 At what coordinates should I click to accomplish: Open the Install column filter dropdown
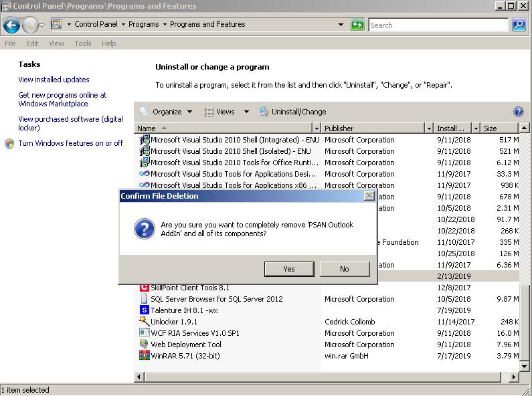pos(476,128)
